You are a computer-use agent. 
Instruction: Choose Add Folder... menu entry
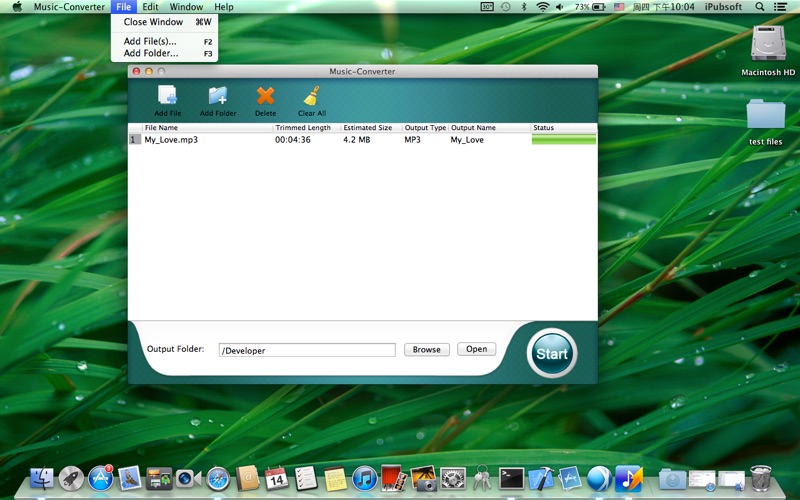coord(164,53)
